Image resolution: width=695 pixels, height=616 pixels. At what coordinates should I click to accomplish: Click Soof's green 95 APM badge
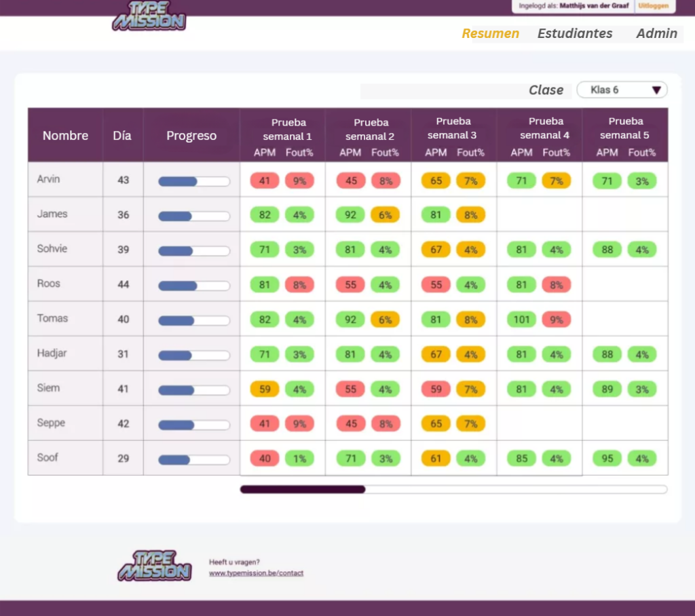(x=607, y=459)
